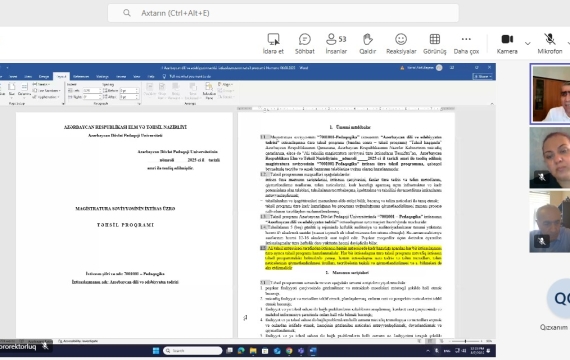570x360 pixels.
Task: Expand the Breaks dropdown
Action: point(41,84)
